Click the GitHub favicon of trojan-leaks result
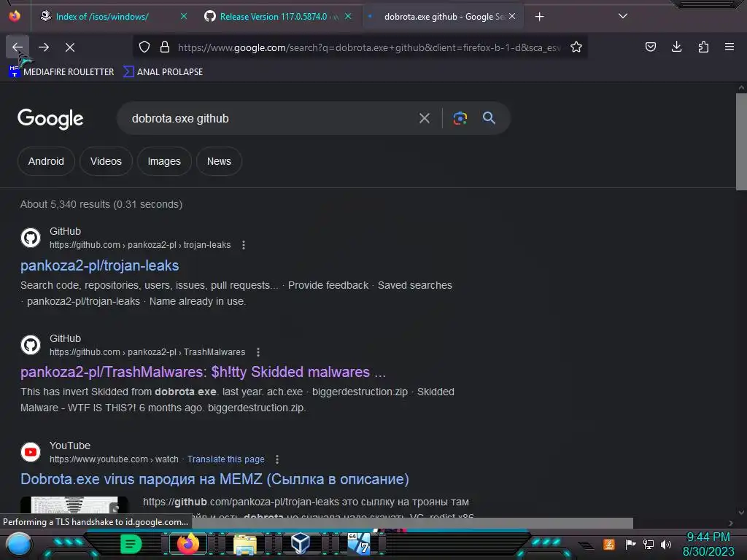The width and height of the screenshot is (747, 560). click(x=31, y=238)
